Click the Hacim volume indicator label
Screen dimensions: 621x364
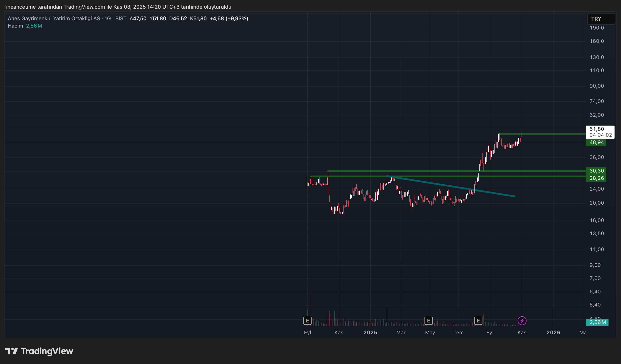pyautogui.click(x=15, y=26)
